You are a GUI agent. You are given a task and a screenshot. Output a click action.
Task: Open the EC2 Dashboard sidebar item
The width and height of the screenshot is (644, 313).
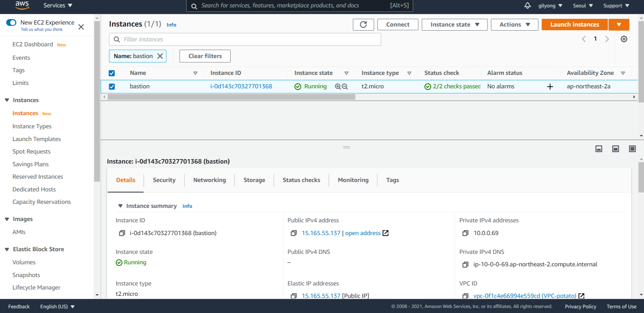click(x=33, y=44)
